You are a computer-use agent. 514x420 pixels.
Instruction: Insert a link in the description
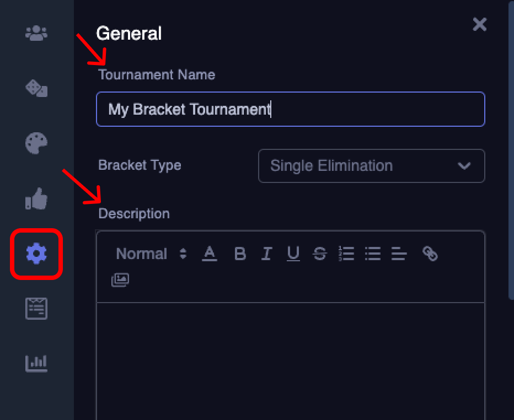pyautogui.click(x=430, y=254)
